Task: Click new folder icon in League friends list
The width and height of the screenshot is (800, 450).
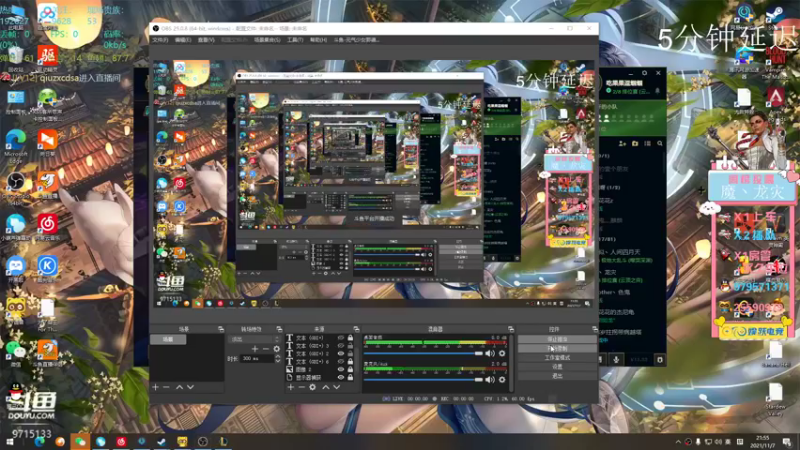Action: pyautogui.click(x=635, y=144)
